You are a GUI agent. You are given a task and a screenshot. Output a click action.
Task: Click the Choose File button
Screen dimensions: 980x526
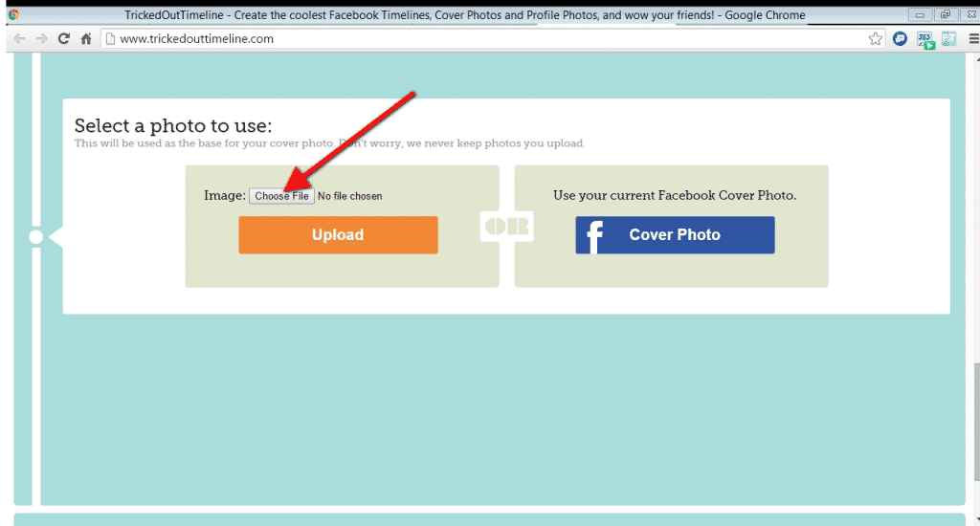tap(281, 196)
